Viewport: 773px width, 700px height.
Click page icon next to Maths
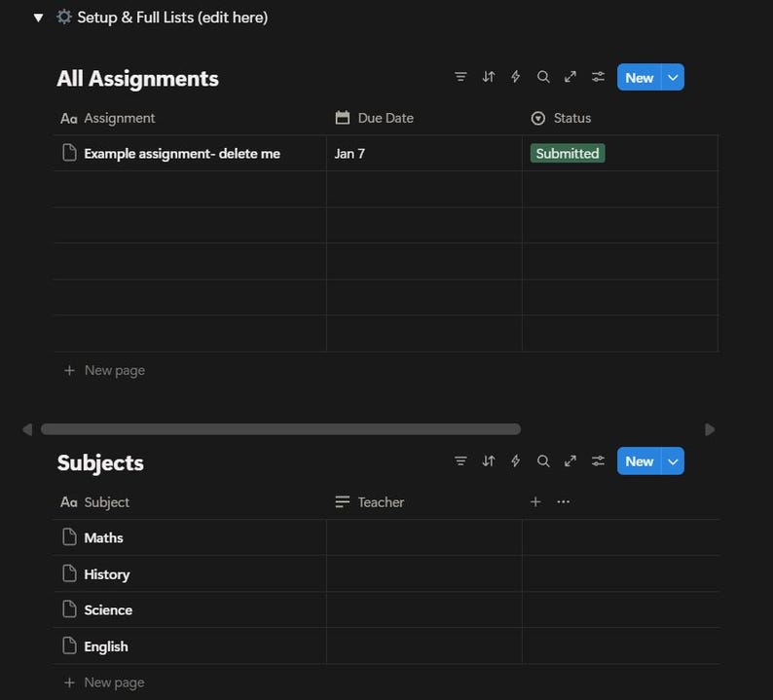click(x=69, y=536)
